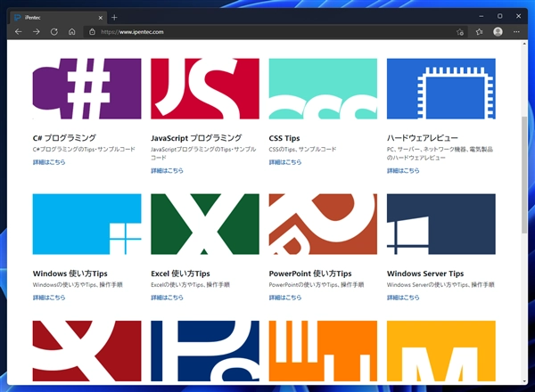This screenshot has height=392, width=535.
Task: Minimize the browser window
Action: pos(481,16)
